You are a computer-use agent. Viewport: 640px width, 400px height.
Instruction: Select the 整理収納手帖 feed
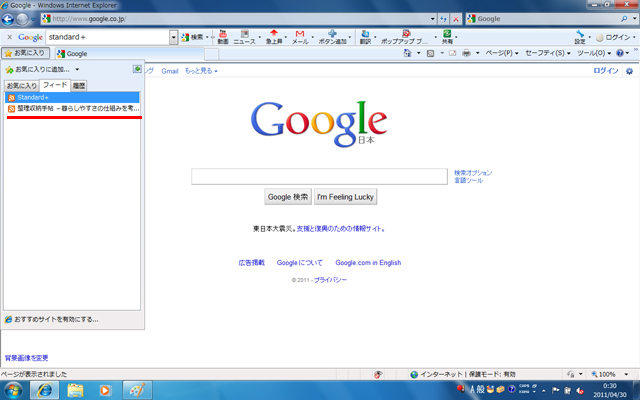coord(72,109)
